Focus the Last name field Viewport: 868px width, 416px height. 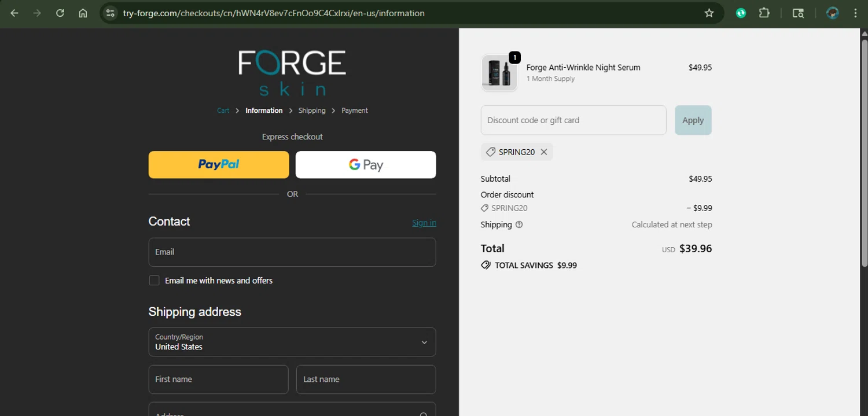[x=366, y=380]
